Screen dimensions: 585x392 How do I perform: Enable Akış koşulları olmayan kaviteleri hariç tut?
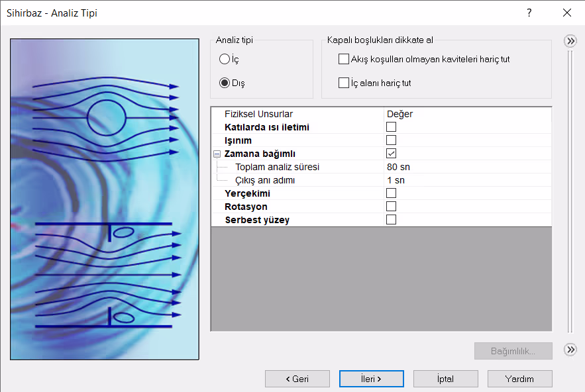pyautogui.click(x=344, y=59)
